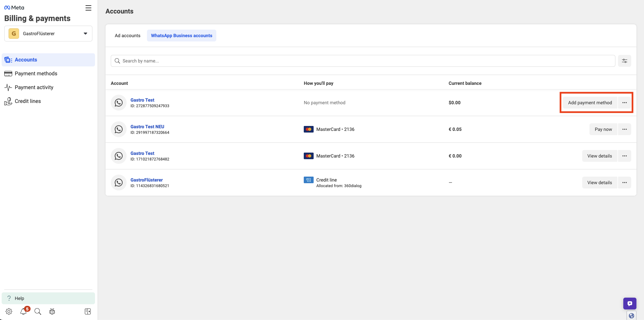Collapse the menu with hamburger icon
The height and width of the screenshot is (320, 644).
coord(88,8)
